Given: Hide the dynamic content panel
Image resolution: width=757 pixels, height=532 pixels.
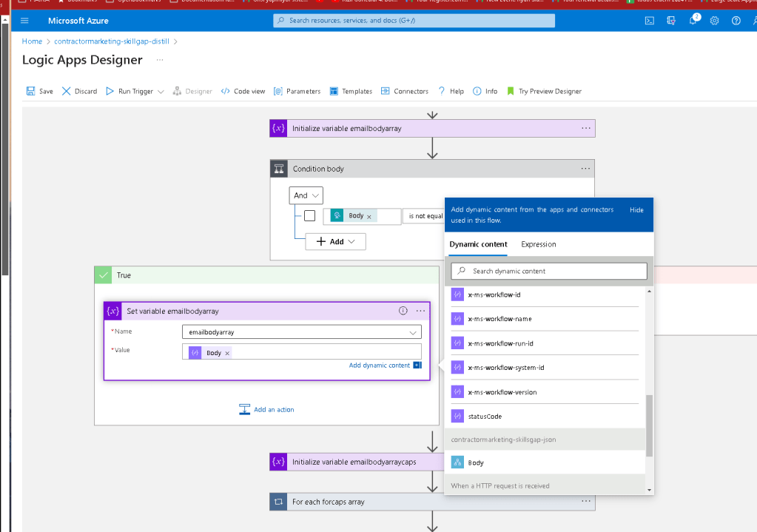Looking at the screenshot, I should [x=636, y=210].
